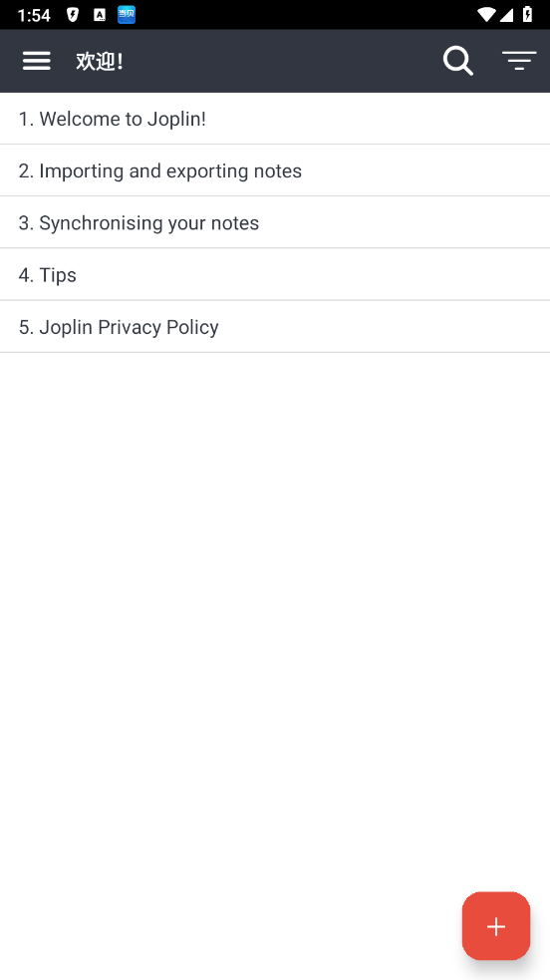550x980 pixels.
Task: Tap the keyboard 'A' status bar icon
Action: point(100,15)
